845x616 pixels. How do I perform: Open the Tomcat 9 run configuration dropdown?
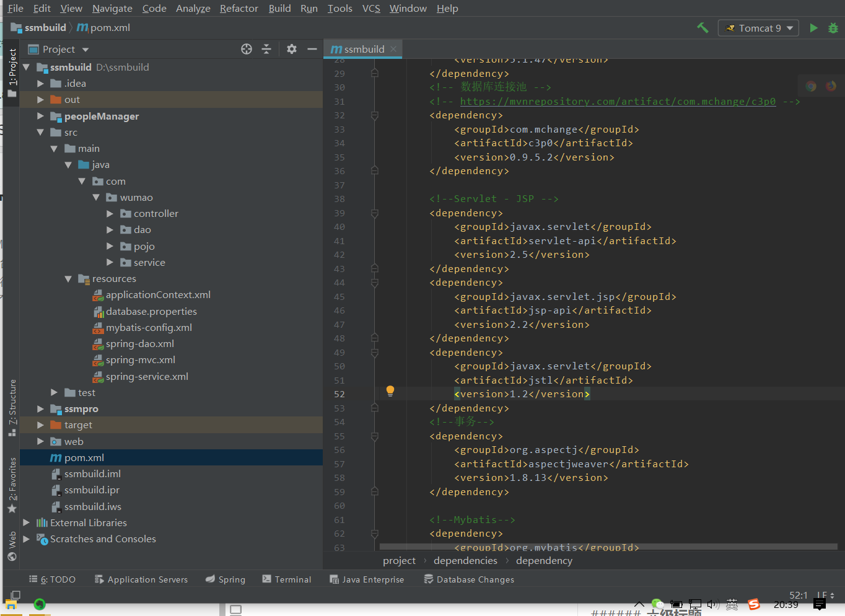coord(759,28)
